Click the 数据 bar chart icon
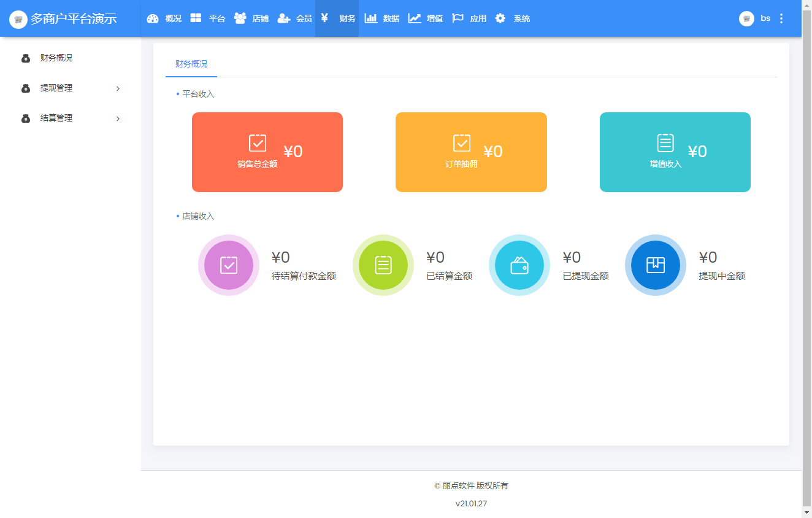The height and width of the screenshot is (518, 812). [x=370, y=18]
